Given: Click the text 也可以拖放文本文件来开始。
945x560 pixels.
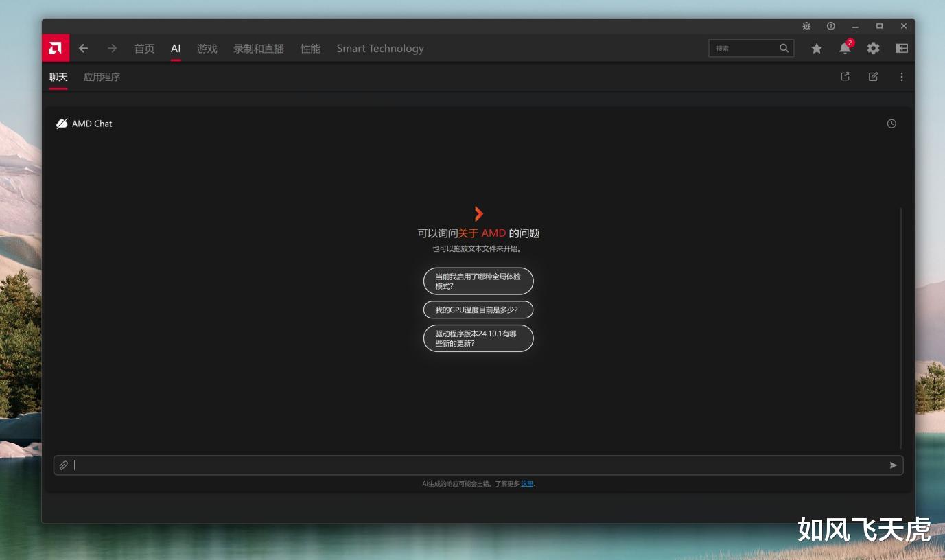Looking at the screenshot, I should point(478,249).
